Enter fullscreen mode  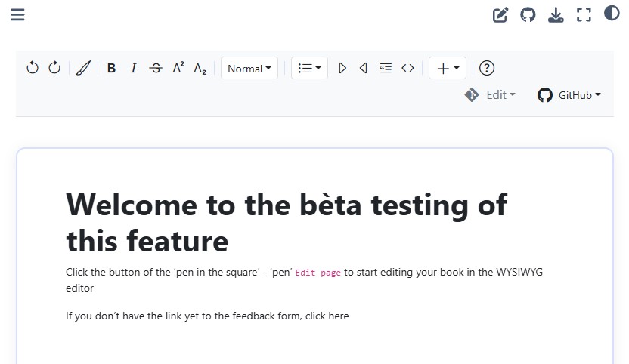(584, 14)
